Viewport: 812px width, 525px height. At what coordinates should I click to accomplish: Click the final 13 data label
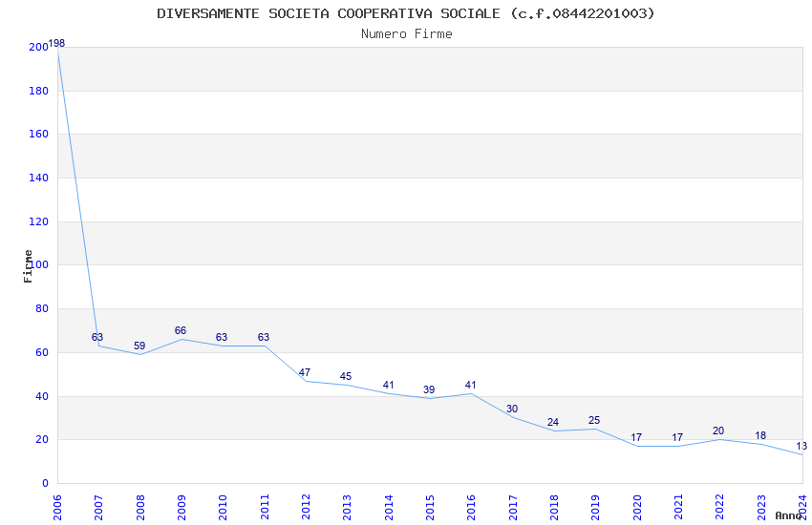point(801,446)
